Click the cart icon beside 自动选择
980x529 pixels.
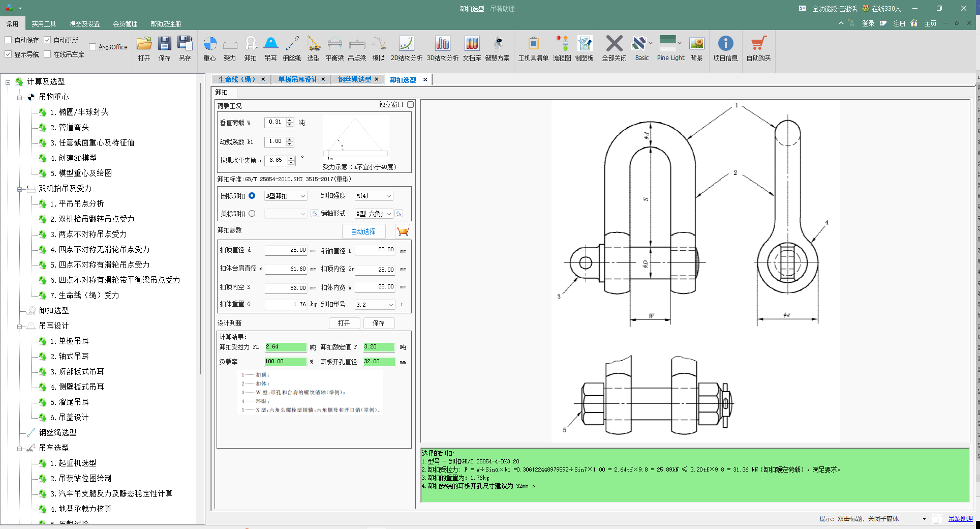tap(403, 231)
